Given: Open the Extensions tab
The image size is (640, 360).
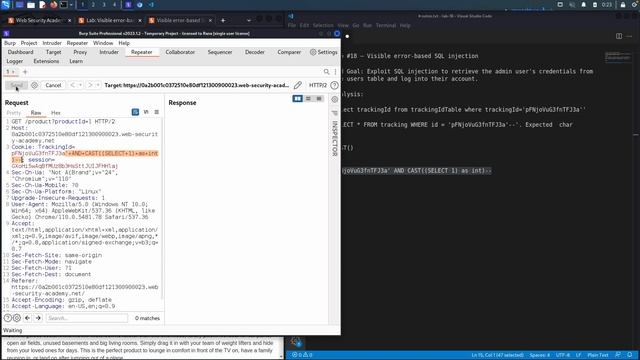Looking at the screenshot, I should 46,61.
